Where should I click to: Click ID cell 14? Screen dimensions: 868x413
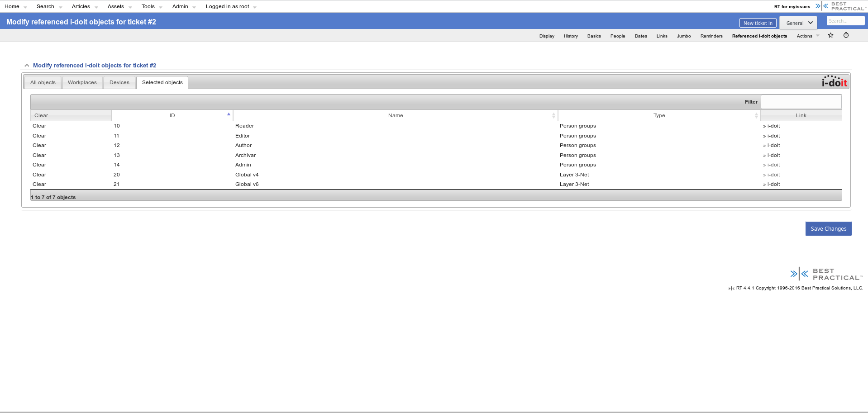(x=117, y=165)
